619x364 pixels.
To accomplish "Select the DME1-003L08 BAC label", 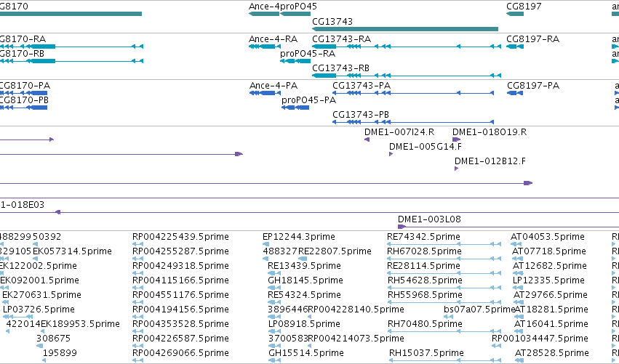I will click(x=429, y=219).
